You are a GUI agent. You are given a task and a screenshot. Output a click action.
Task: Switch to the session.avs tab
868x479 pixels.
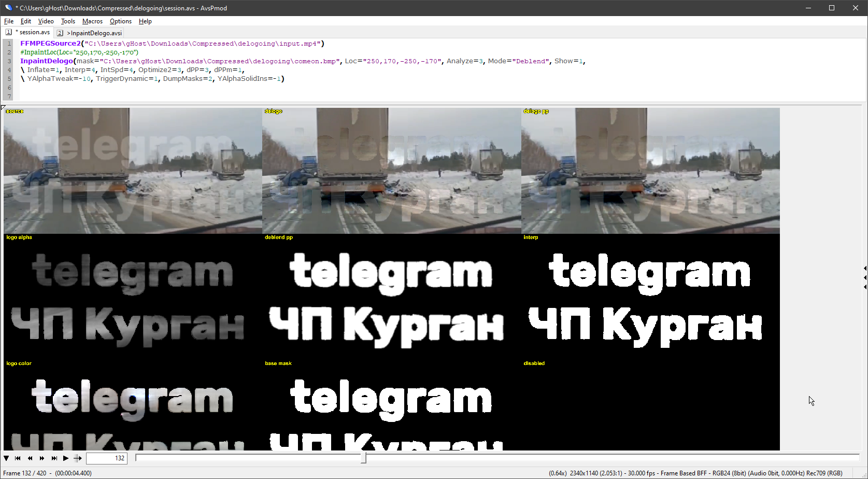pos(29,32)
